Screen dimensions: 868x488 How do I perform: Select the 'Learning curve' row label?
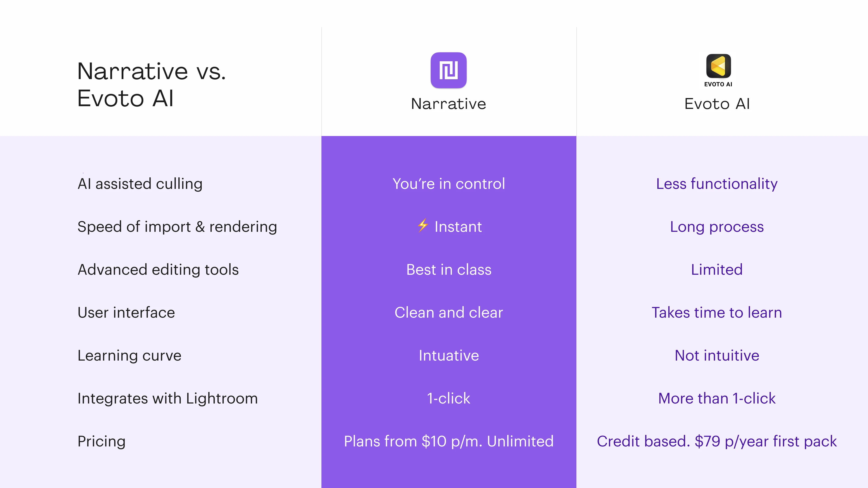tap(129, 356)
